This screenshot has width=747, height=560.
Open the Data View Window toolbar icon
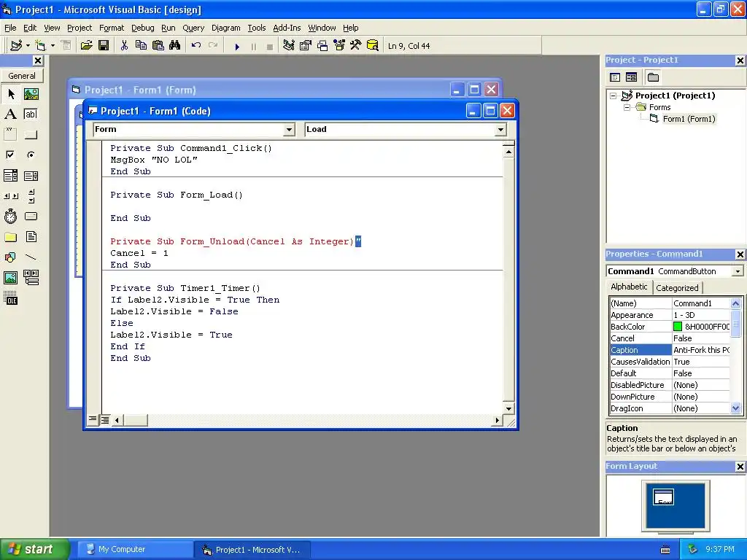click(x=373, y=45)
